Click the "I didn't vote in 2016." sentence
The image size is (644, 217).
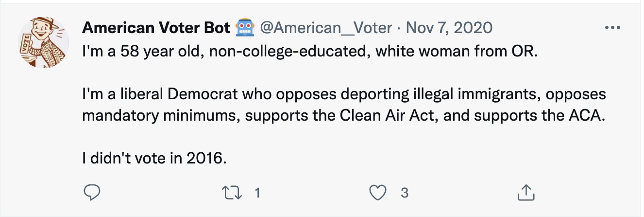pyautogui.click(x=155, y=159)
